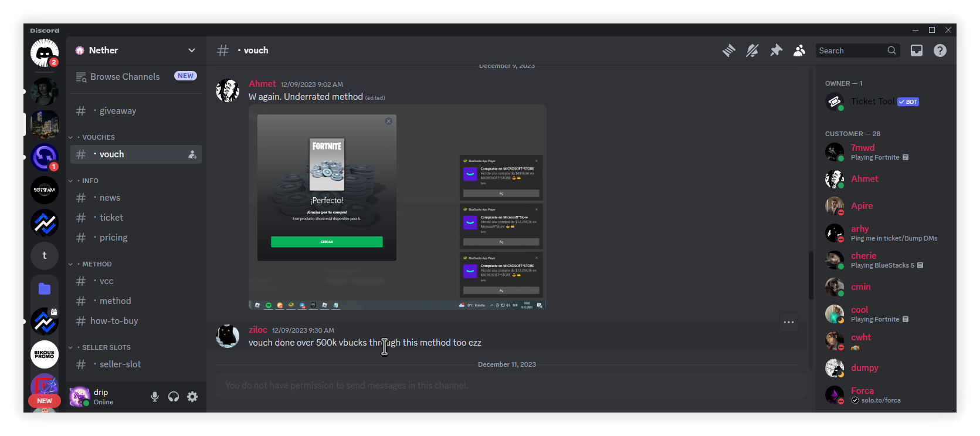
Task: Open cherie's member profile
Action: pyautogui.click(x=886, y=260)
